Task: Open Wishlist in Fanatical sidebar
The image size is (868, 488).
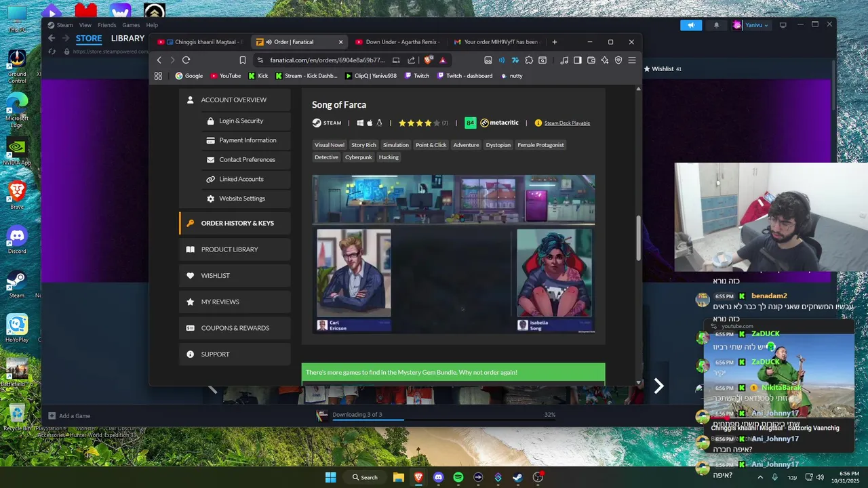Action: [x=235, y=276]
